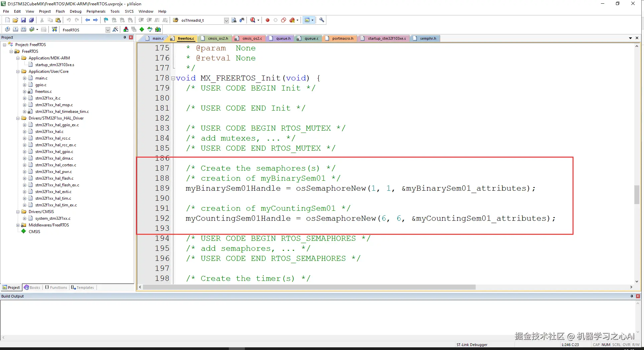Switch to the semphr.h editor tab
This screenshot has width=644, height=350.
pos(425,38)
